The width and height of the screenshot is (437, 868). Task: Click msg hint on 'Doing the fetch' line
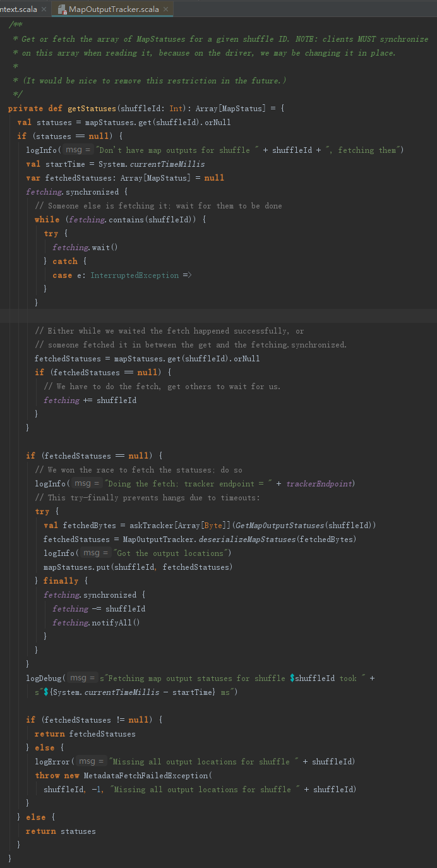click(87, 484)
